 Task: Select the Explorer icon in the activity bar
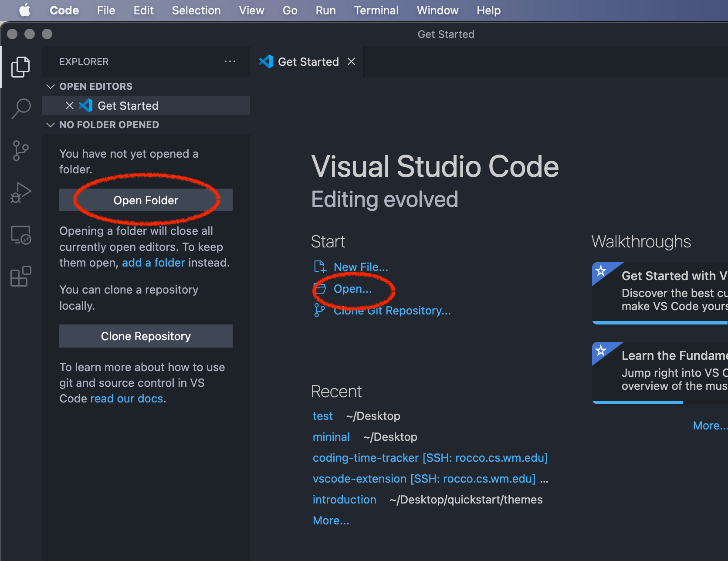[x=20, y=66]
